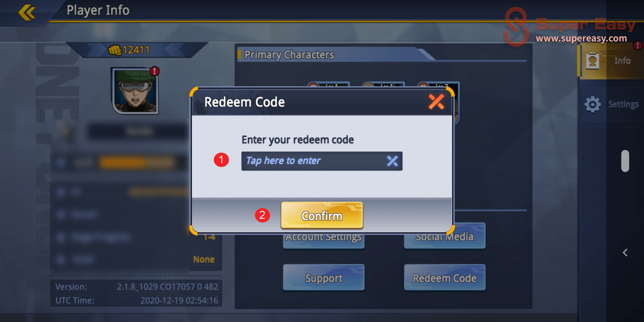The width and height of the screenshot is (644, 322).
Task: Click the Info profile card icon
Action: click(592, 61)
